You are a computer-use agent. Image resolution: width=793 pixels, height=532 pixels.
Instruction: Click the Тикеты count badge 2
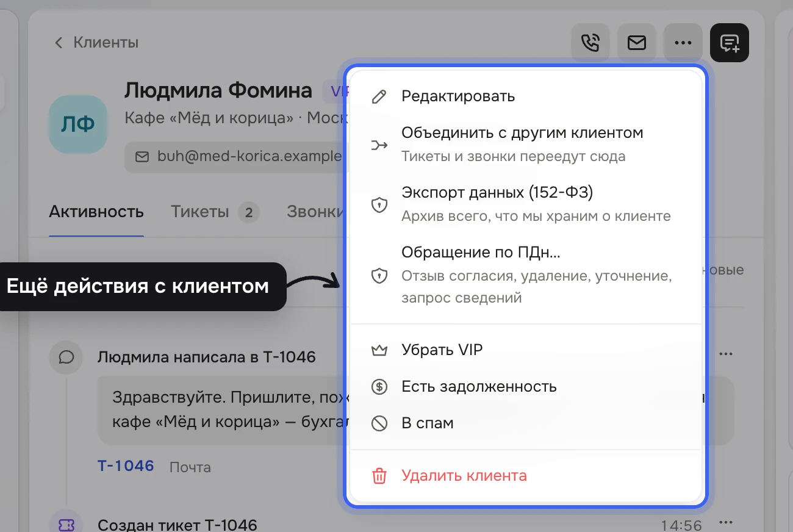click(248, 212)
